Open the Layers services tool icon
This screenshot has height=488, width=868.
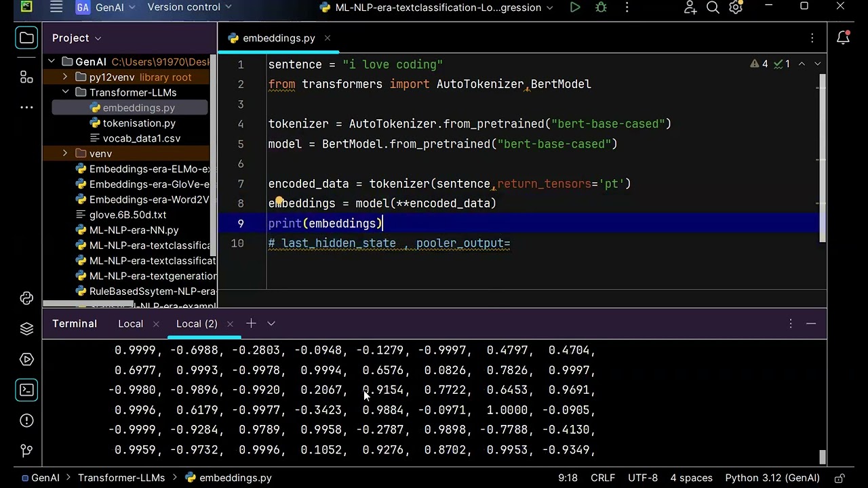pos(26,329)
